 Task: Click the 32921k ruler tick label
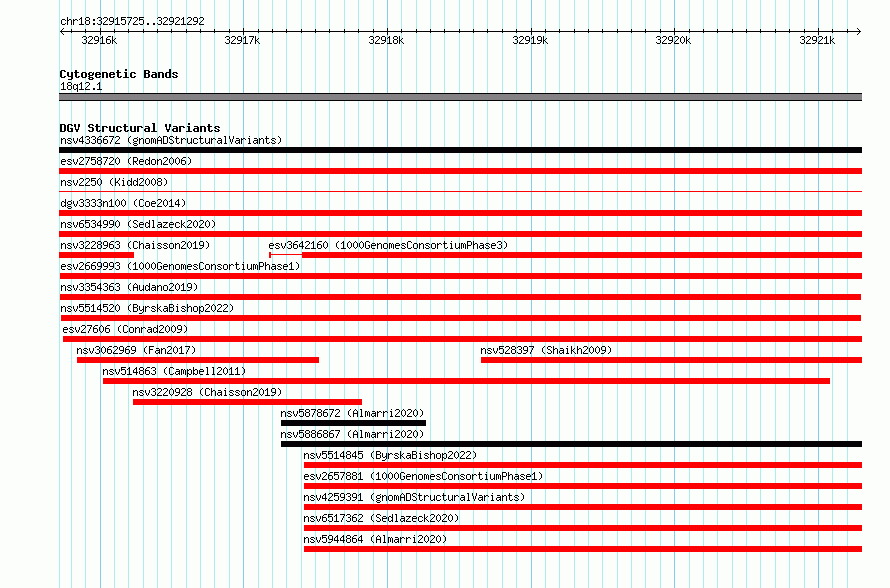coord(817,40)
